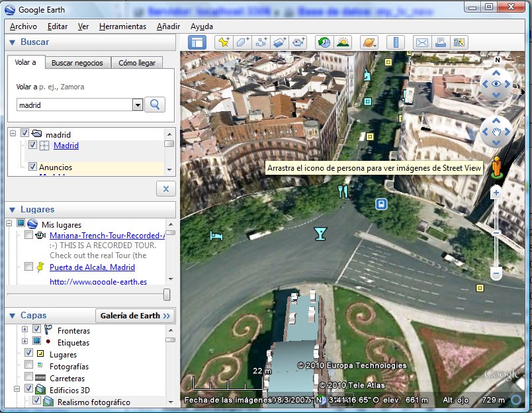Click the zoom slider handle
532x413 pixels.
point(496,233)
